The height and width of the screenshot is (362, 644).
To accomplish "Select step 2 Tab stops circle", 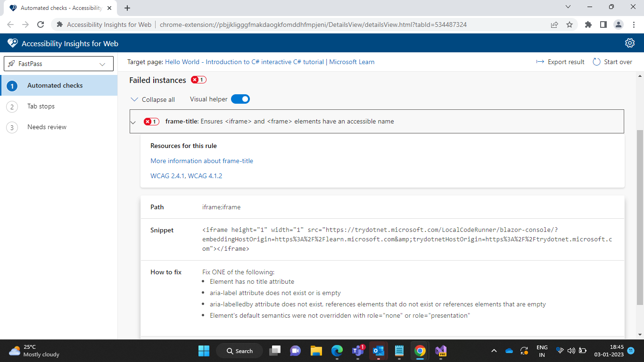I will point(12,106).
